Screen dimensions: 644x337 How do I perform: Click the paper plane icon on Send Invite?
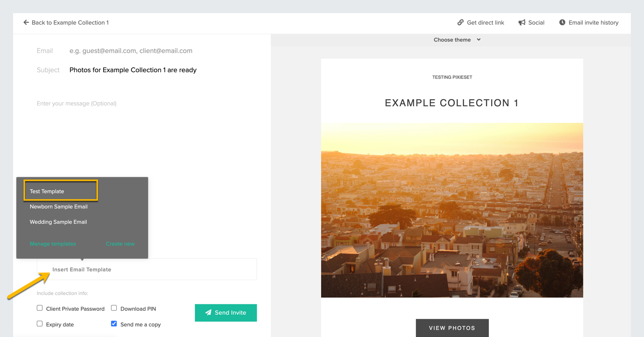click(208, 313)
